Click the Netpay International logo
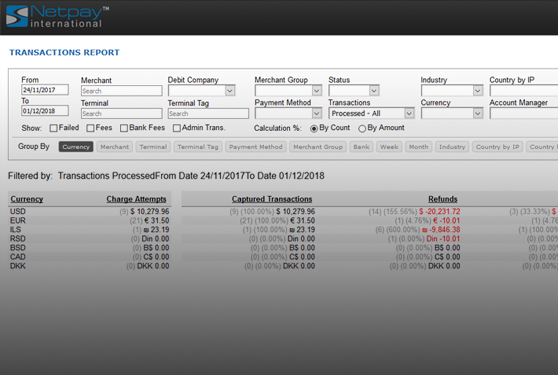 click(57, 16)
